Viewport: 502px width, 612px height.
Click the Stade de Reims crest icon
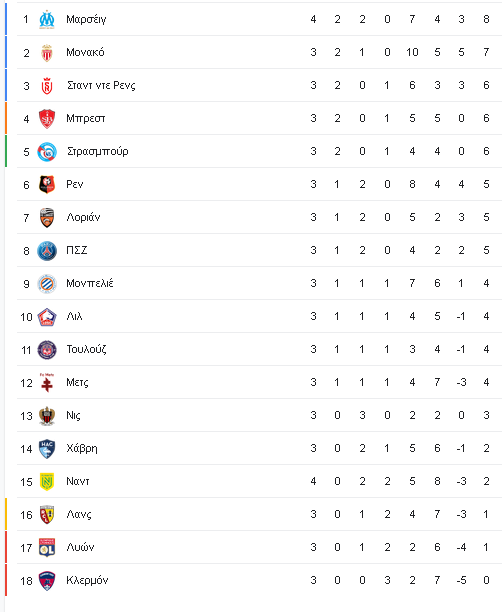pos(47,86)
